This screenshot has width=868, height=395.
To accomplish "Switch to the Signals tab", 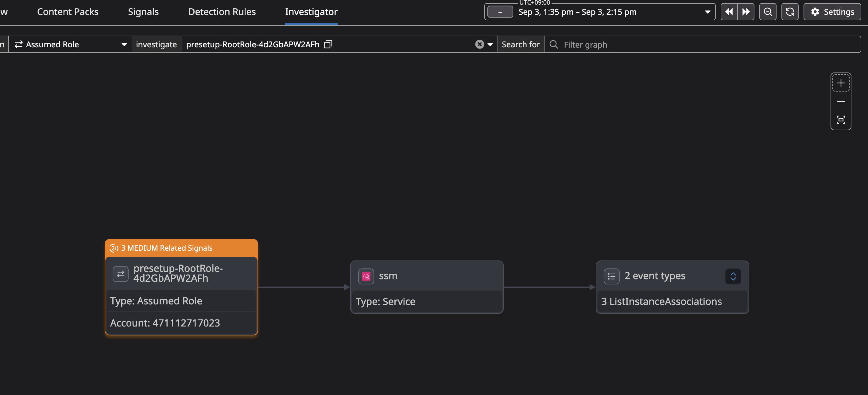I will click(x=143, y=12).
